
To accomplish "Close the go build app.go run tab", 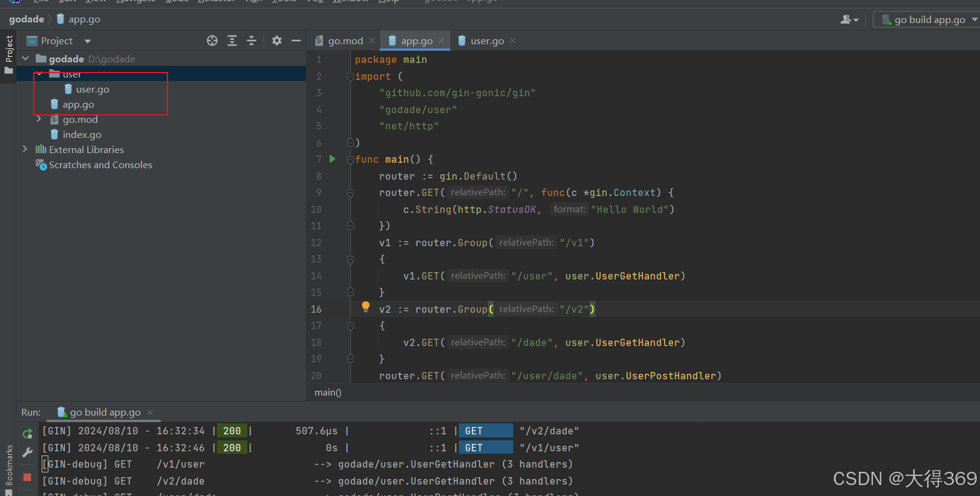I will 150,413.
